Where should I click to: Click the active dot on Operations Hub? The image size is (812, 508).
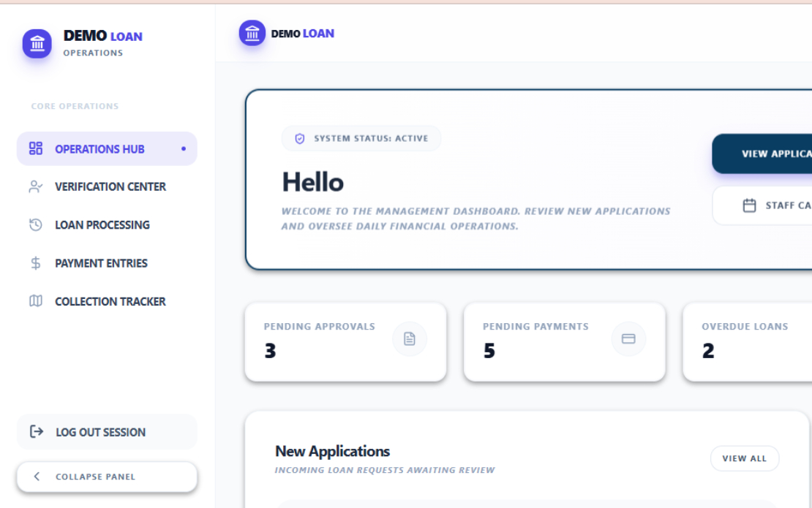(x=184, y=149)
